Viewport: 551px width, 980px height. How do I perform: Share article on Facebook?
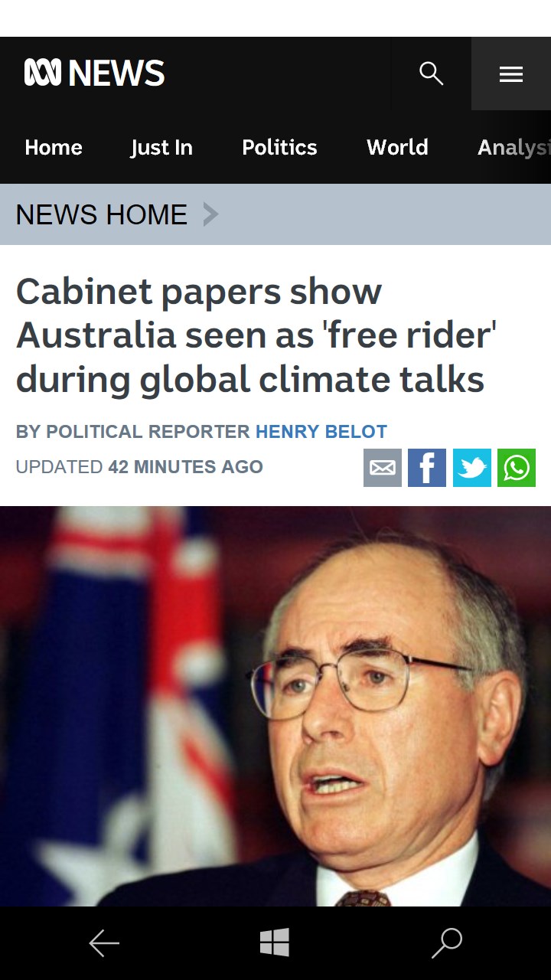[427, 468]
